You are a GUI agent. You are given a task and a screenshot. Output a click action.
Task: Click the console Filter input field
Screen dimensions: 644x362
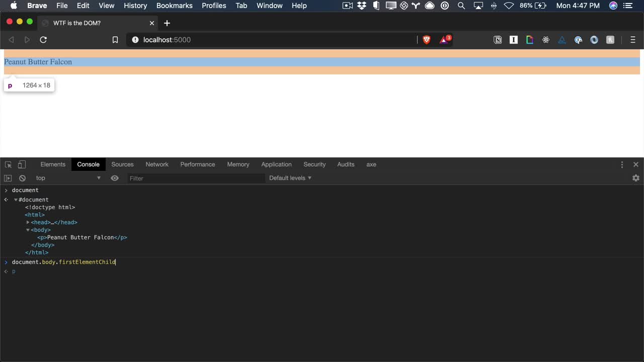pos(195,178)
